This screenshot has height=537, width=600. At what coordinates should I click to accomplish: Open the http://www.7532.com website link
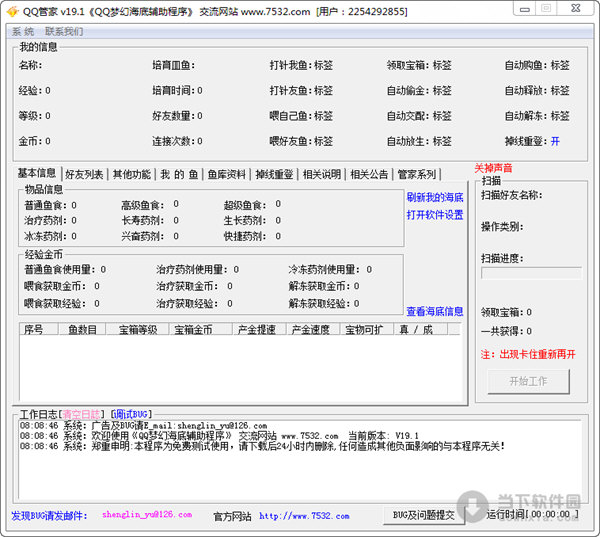click(x=304, y=516)
